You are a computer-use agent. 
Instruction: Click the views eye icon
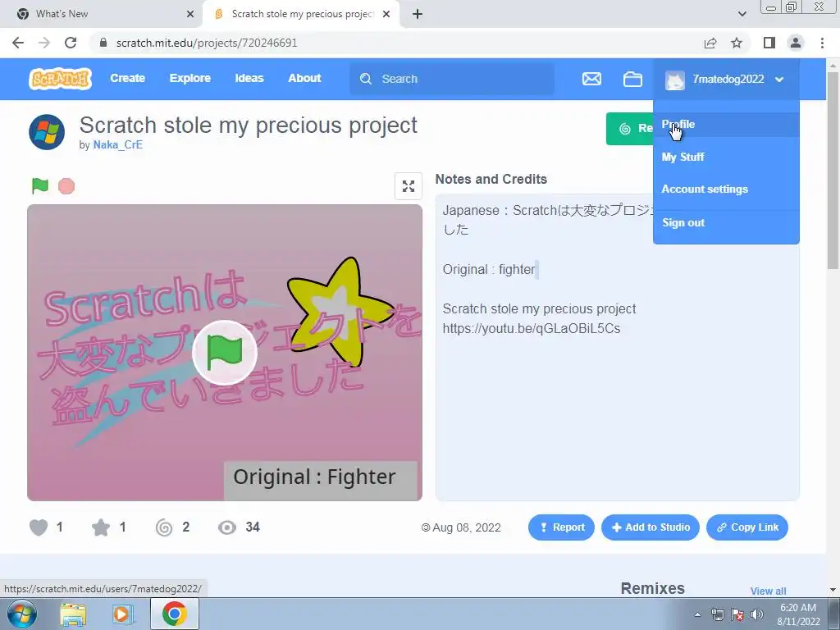pyautogui.click(x=227, y=527)
